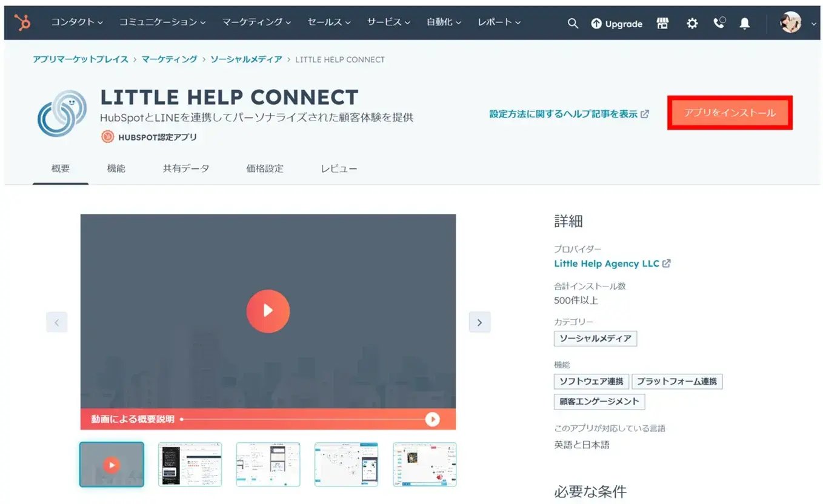Screen dimensions: 823x504
Task: Show next image with right arrow
Action: pos(479,322)
